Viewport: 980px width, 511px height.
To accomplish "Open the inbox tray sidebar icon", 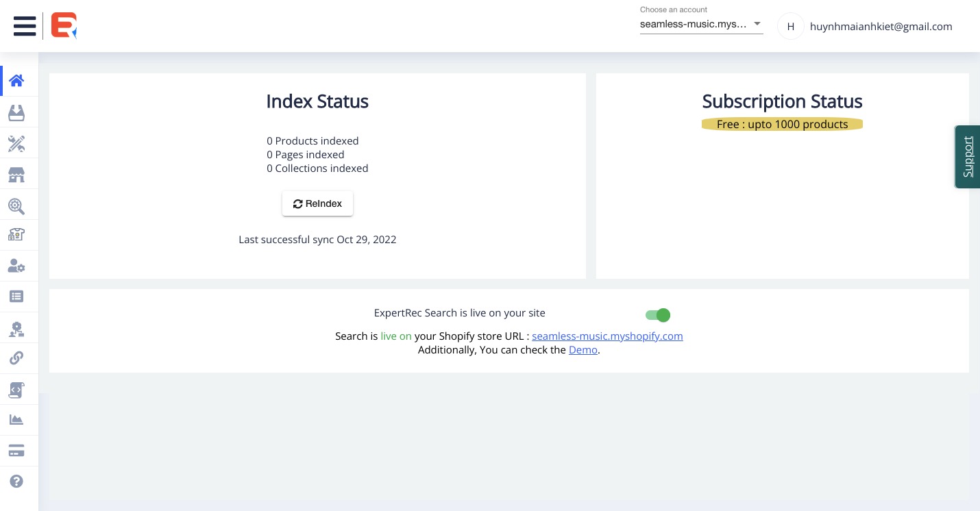I will click(x=16, y=112).
